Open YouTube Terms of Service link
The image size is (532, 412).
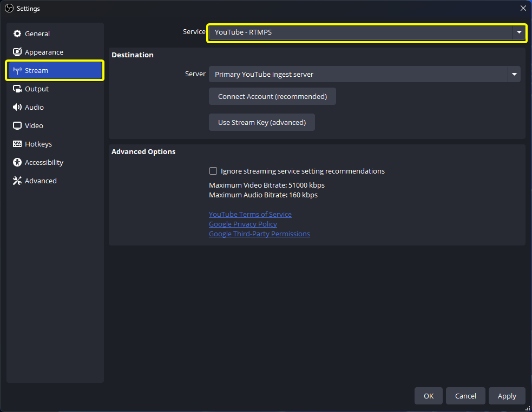(x=250, y=214)
